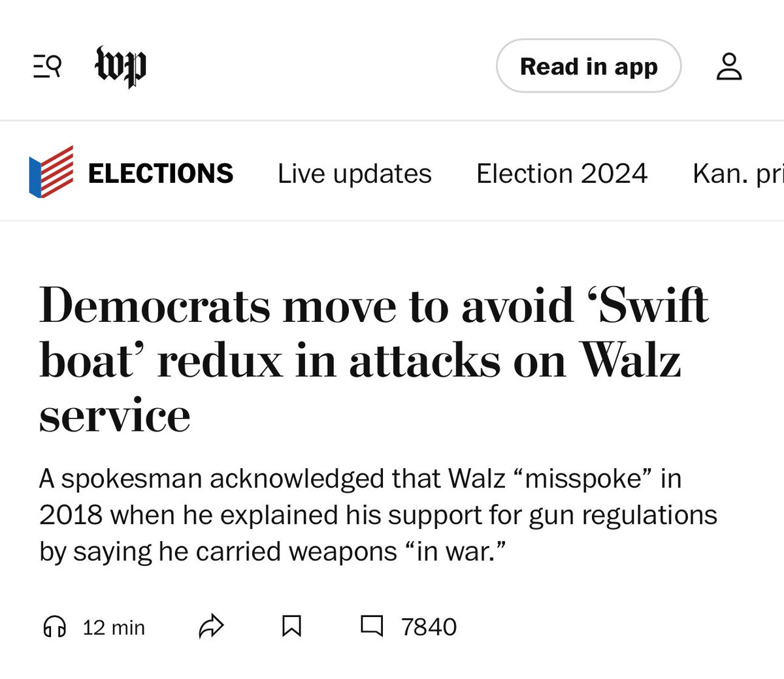Click the word Democrats in the headline
The height and width of the screenshot is (679, 784).
pos(155,306)
